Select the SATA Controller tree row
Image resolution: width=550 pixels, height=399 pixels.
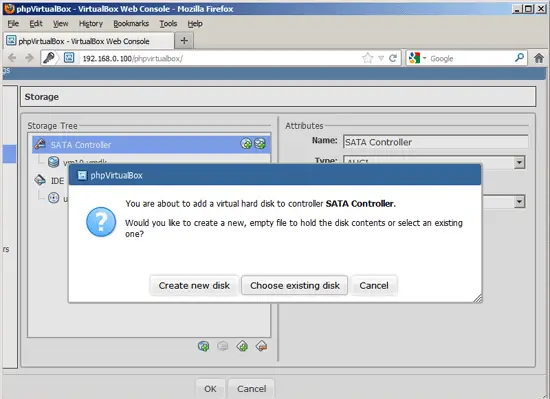pyautogui.click(x=151, y=144)
